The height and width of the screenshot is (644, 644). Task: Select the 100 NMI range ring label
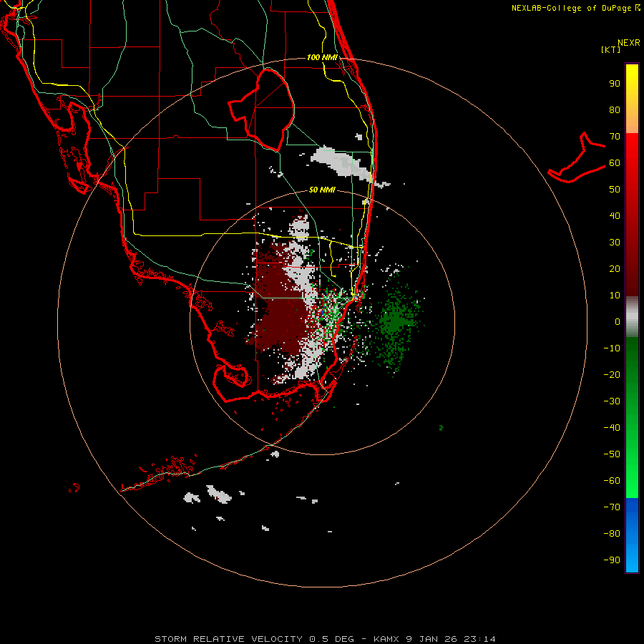point(322,57)
